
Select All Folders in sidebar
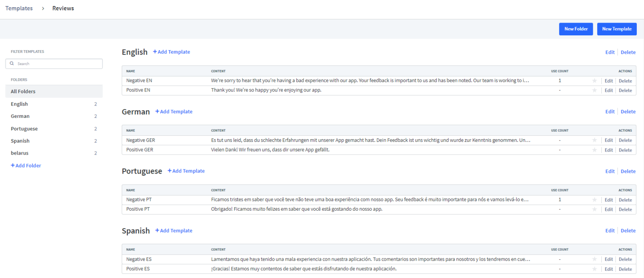tap(23, 92)
